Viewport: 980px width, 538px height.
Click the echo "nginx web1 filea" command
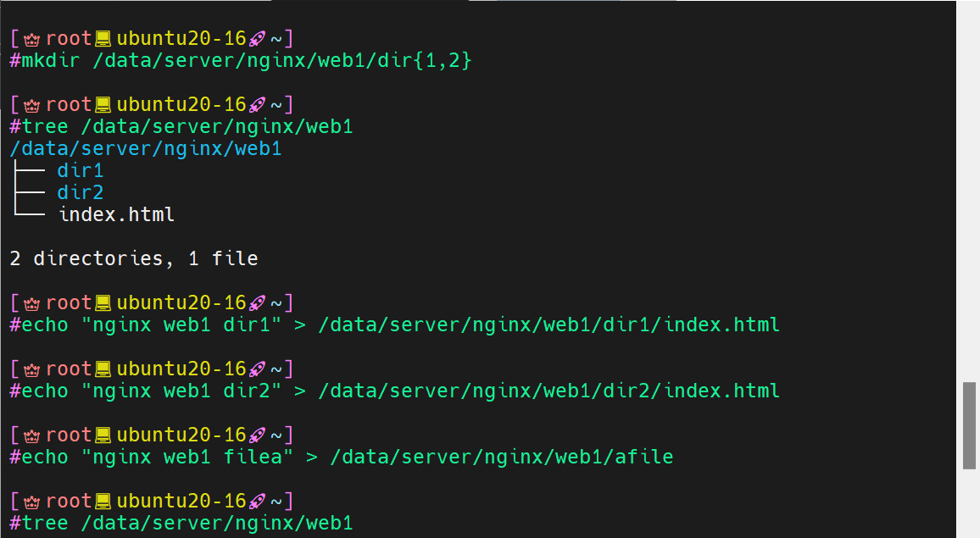pos(342,457)
